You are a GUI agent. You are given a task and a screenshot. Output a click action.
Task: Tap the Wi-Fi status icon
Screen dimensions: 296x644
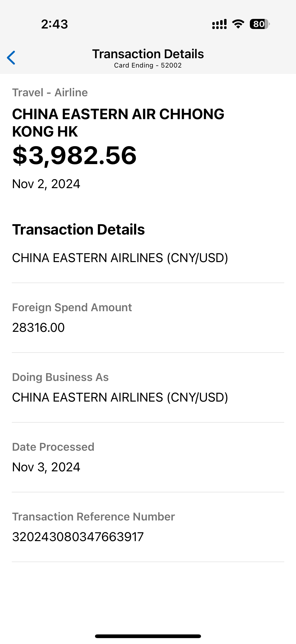point(238,24)
